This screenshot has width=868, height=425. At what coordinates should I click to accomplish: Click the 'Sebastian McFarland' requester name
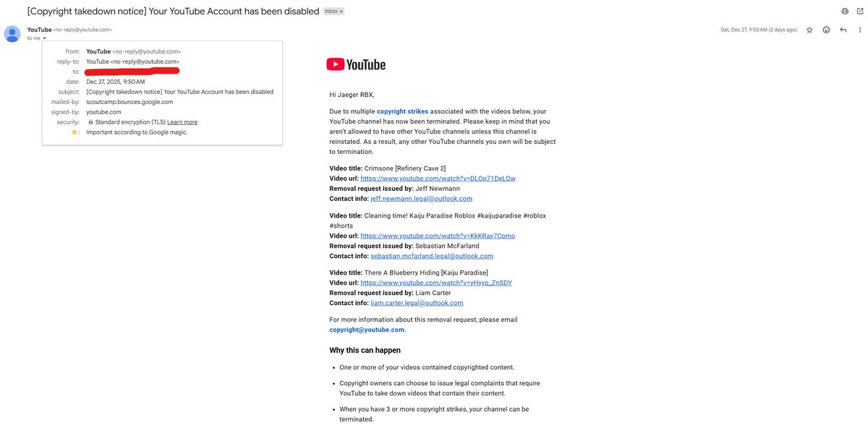pyautogui.click(x=447, y=246)
